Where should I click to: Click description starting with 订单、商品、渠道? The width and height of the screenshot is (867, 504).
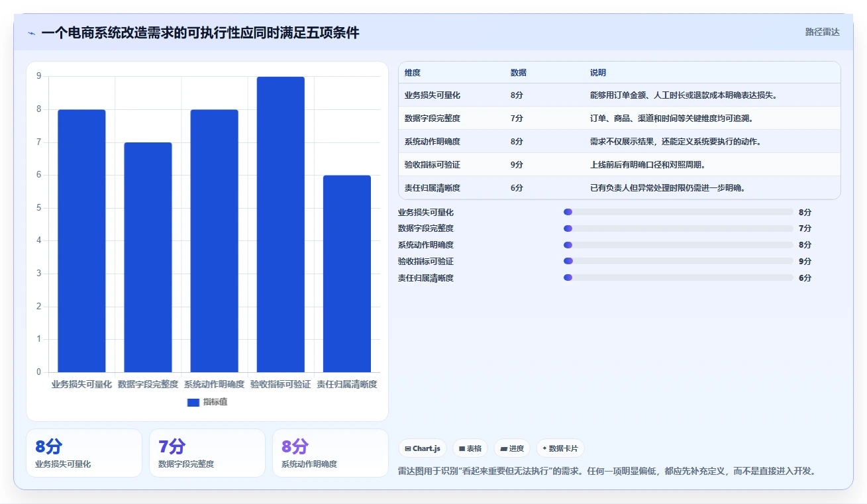(672, 119)
